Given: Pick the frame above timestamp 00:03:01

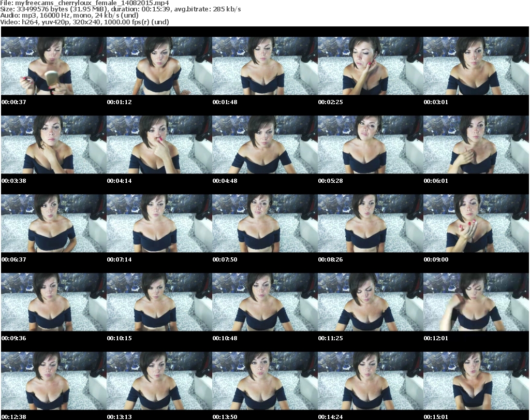Looking at the screenshot, I should point(476,66).
